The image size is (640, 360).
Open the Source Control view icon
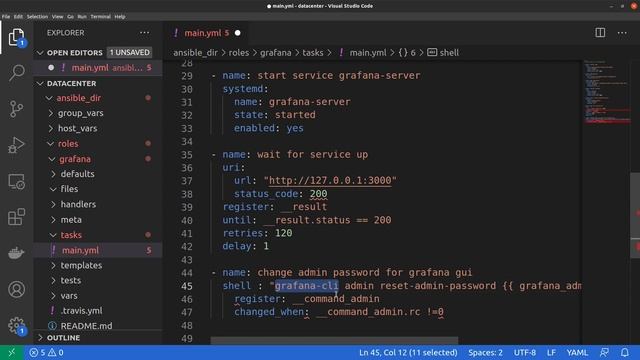(16, 109)
